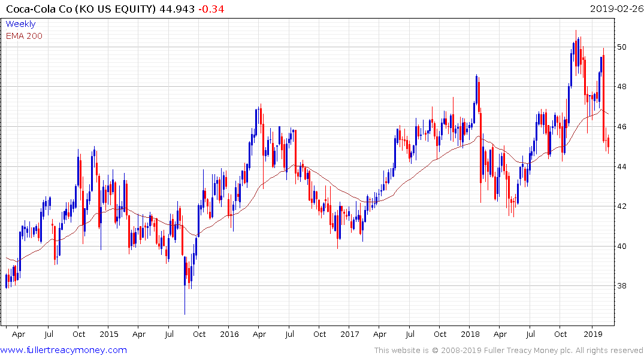Select the copyright notice 'Fuller Treacy Money plc'

point(528,351)
